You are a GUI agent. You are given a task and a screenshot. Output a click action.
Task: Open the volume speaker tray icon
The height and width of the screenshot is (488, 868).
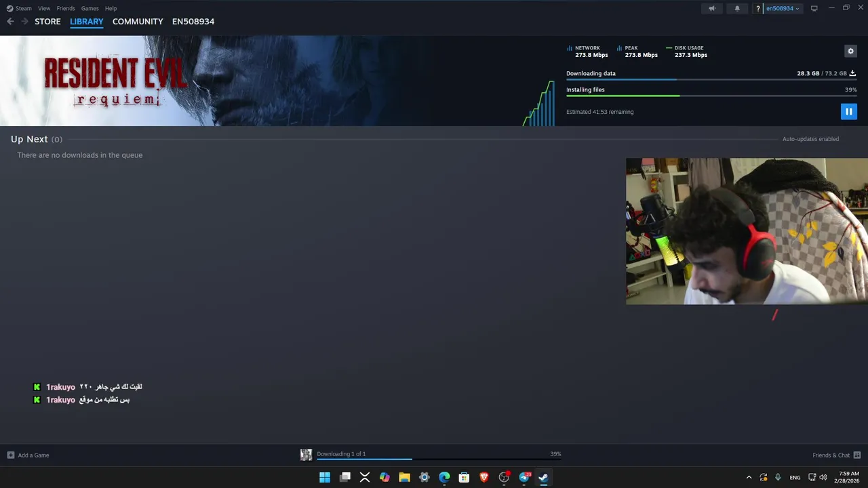coord(823,477)
